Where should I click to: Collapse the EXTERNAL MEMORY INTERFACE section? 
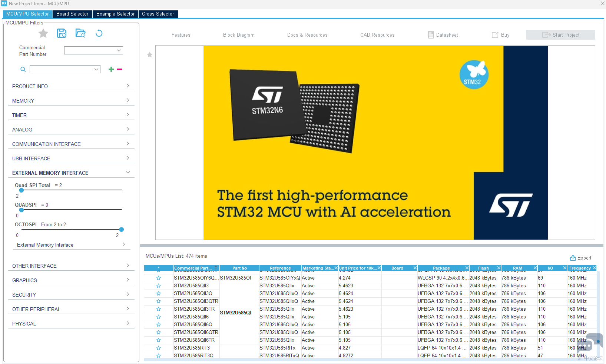[71, 173]
